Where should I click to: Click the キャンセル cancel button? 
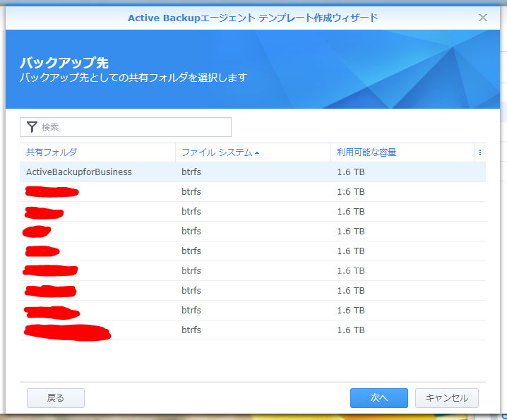tap(447, 398)
